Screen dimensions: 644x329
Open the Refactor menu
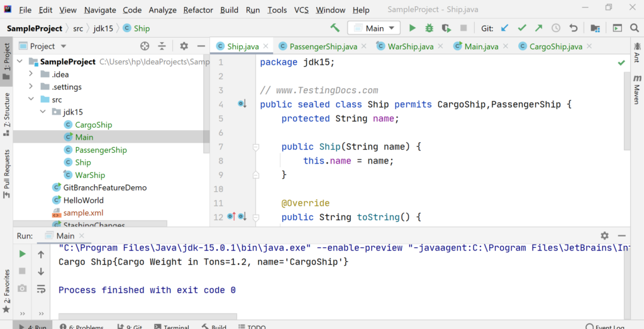point(198,10)
